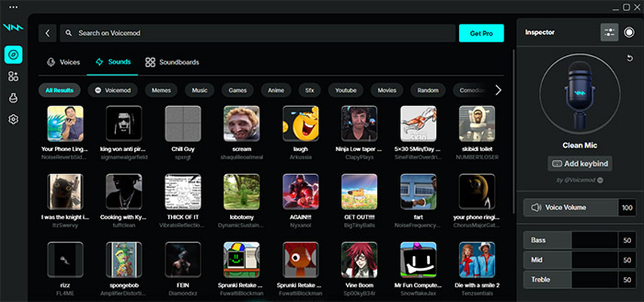Select the Sfx filter chip
The width and height of the screenshot is (644, 302).
pos(310,90)
